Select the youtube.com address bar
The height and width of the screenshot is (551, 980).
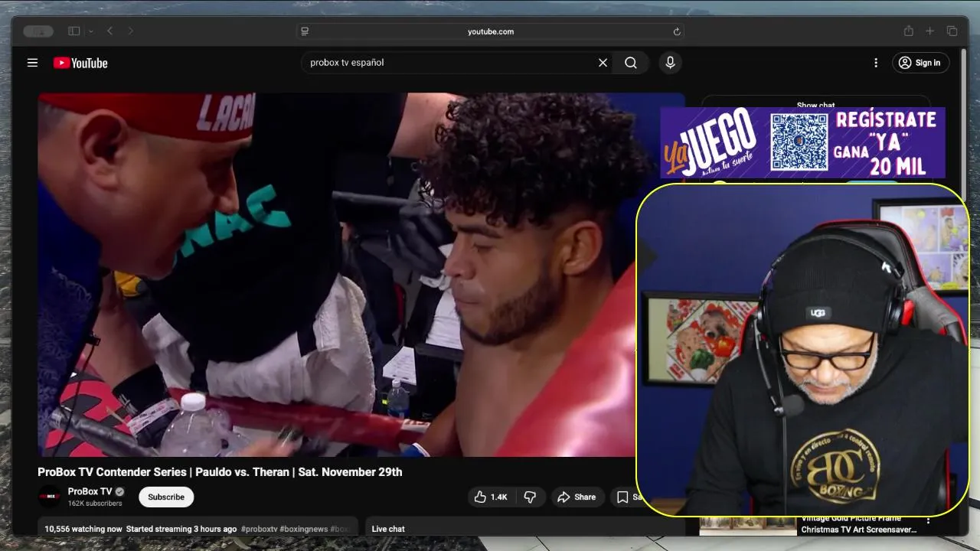pyautogui.click(x=491, y=31)
